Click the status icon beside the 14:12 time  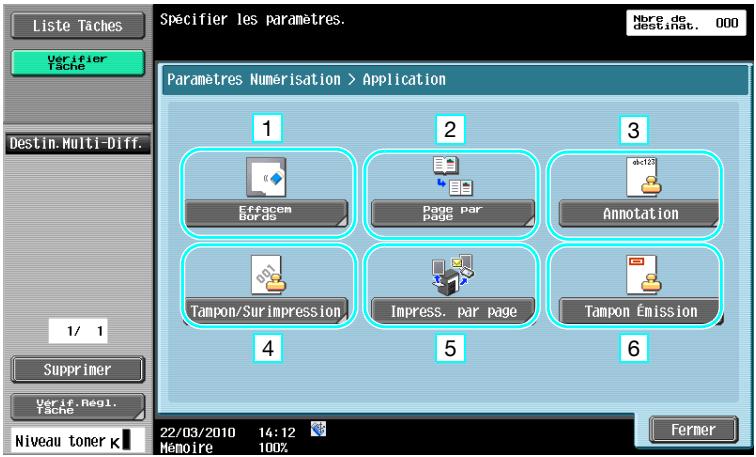click(x=318, y=429)
